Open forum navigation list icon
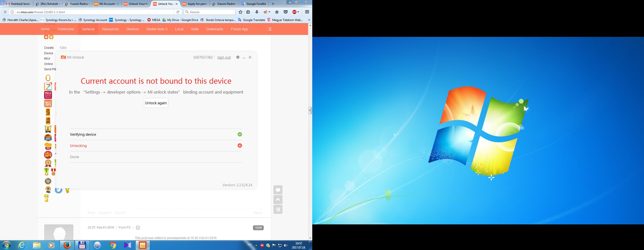This screenshot has width=644, height=250. point(270,29)
